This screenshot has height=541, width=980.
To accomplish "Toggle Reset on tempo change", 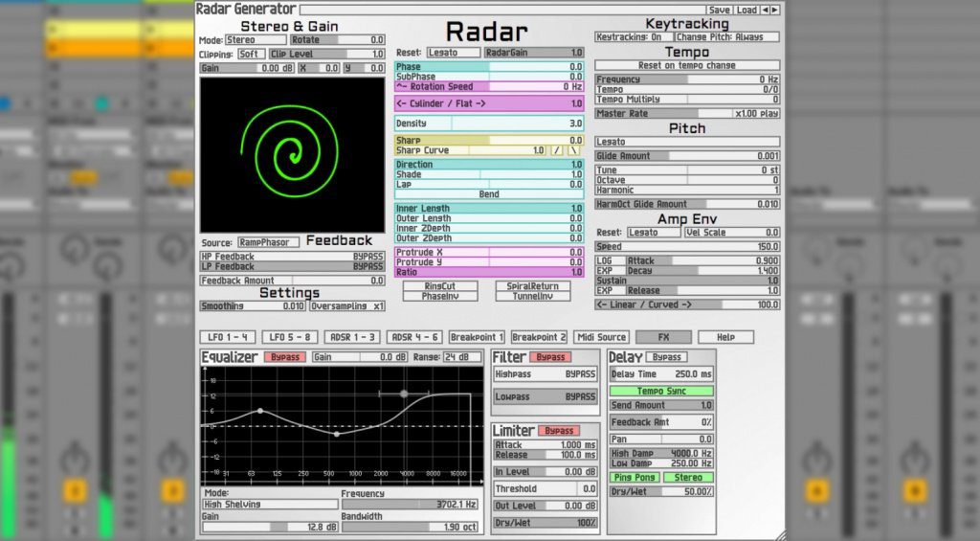I will 687,65.
